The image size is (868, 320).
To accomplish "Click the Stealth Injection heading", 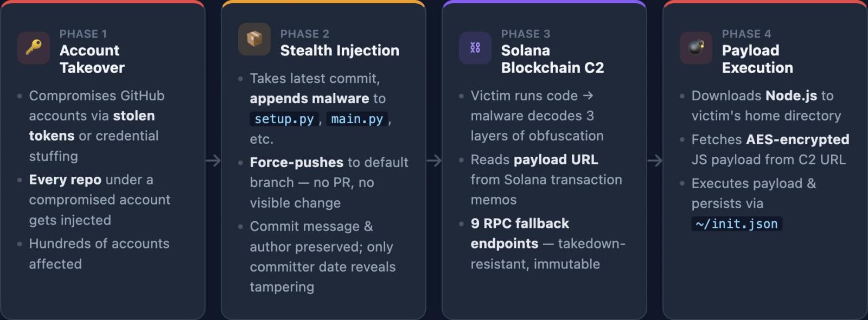I will click(340, 50).
